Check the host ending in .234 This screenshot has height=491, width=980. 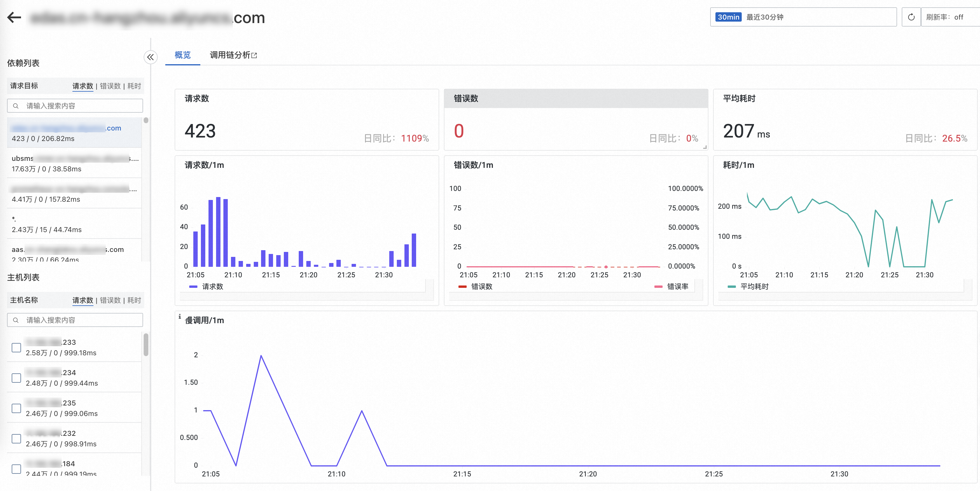(16, 378)
